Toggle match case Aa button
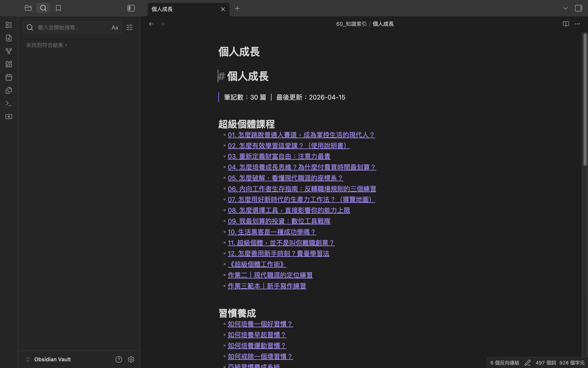This screenshot has width=588, height=368. (115, 28)
